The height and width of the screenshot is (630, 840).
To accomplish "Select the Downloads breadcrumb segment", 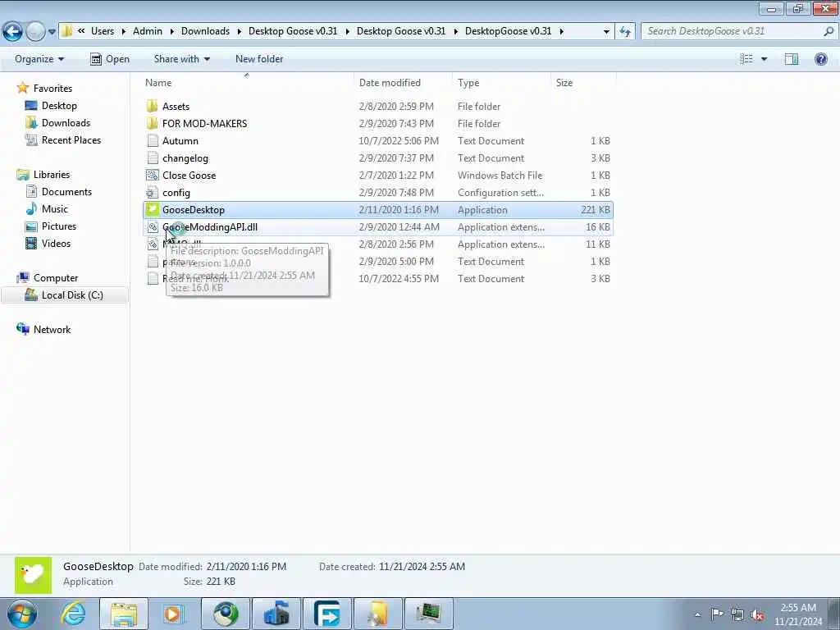I will (205, 31).
